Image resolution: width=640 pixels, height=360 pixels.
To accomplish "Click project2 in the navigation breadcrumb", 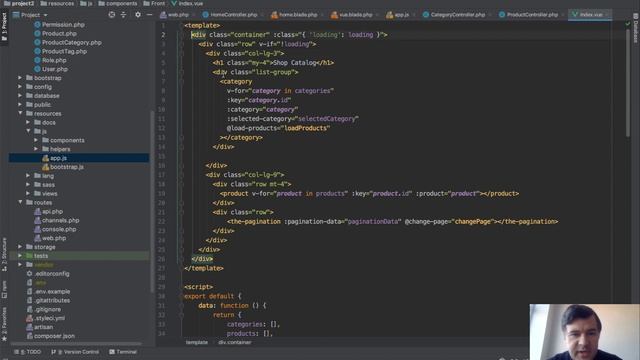I will [19, 3].
